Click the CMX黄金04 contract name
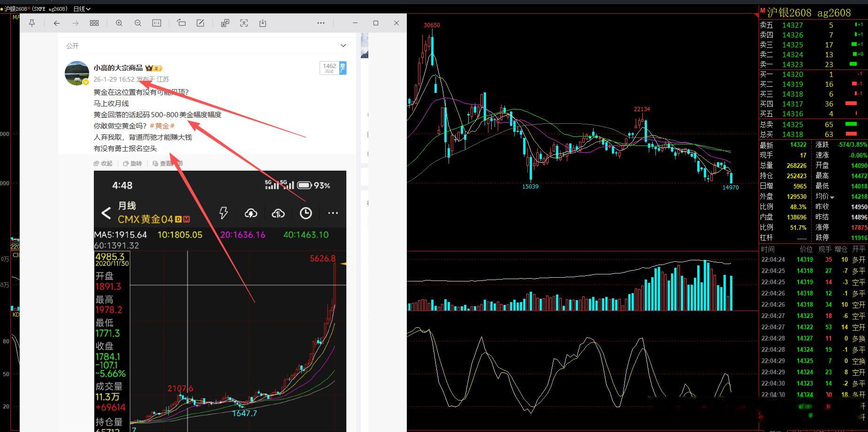 [145, 219]
